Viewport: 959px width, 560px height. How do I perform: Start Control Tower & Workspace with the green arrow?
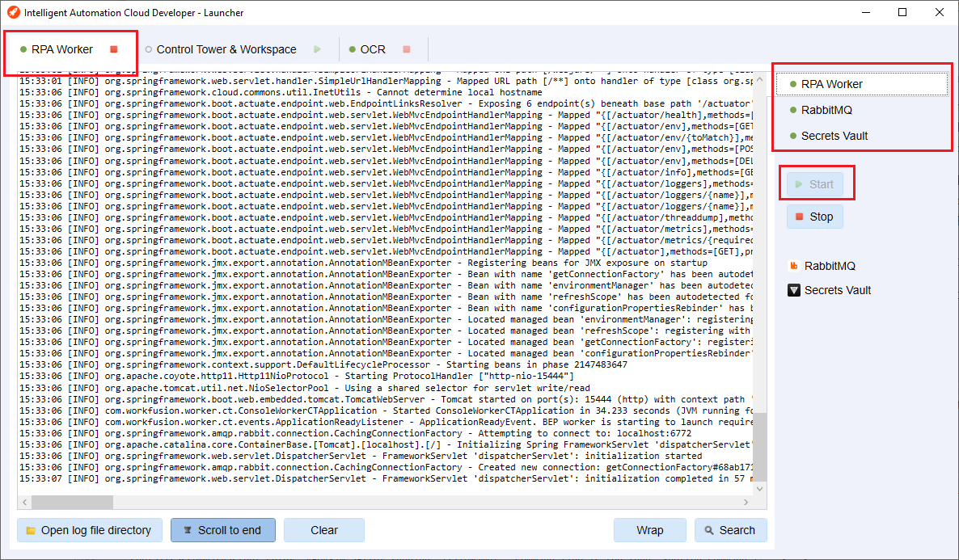[317, 49]
